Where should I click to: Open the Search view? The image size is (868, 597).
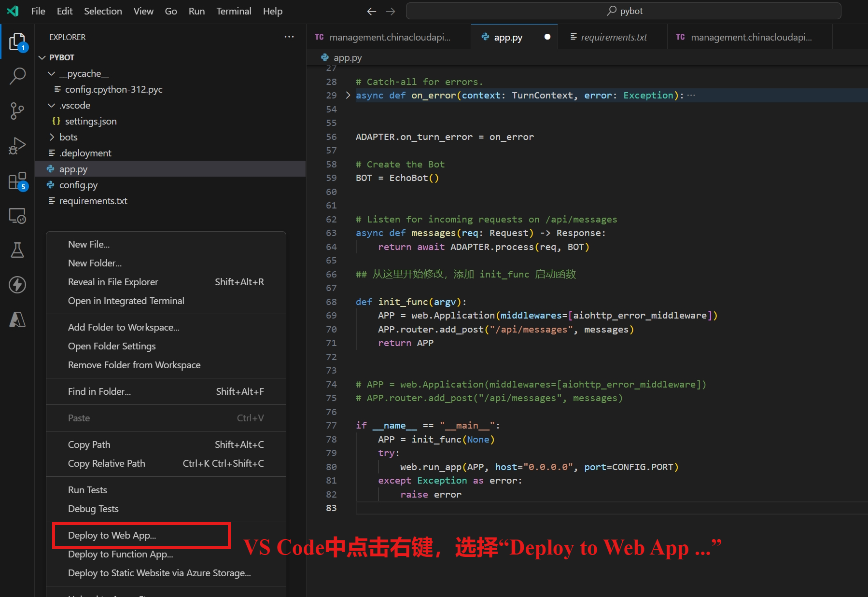point(18,76)
